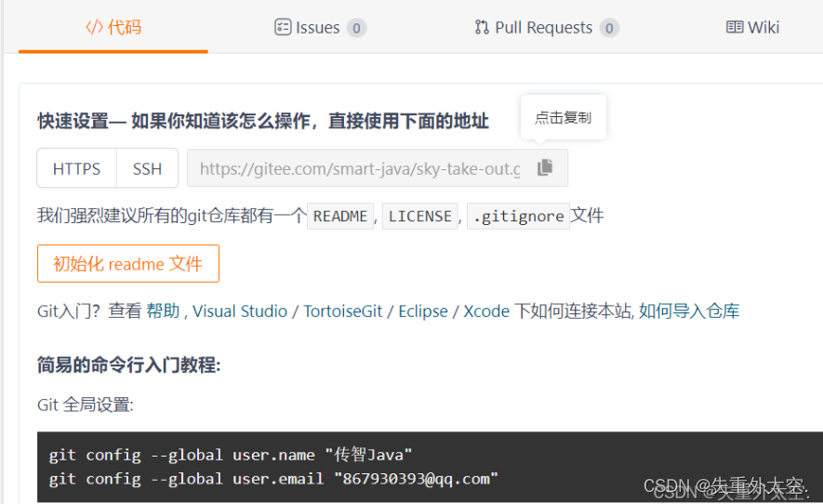The height and width of the screenshot is (504, 823).
Task: Select the HTTPS address option
Action: point(76,168)
